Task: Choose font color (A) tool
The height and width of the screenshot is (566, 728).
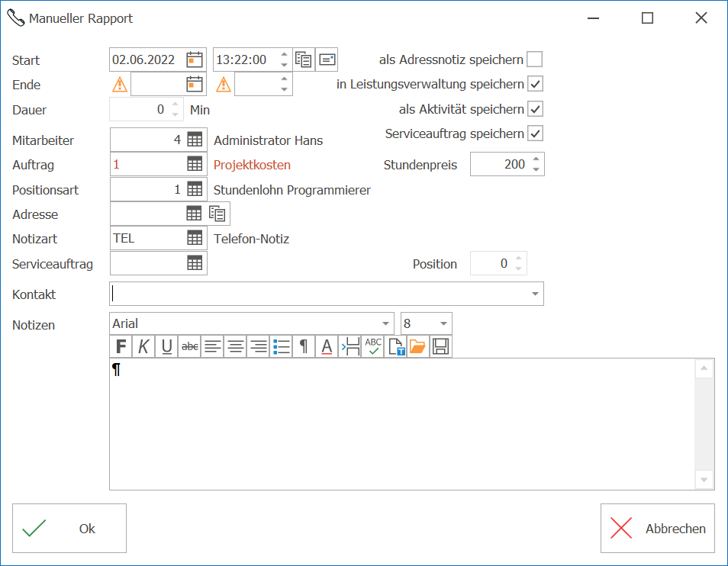Action: tap(327, 346)
